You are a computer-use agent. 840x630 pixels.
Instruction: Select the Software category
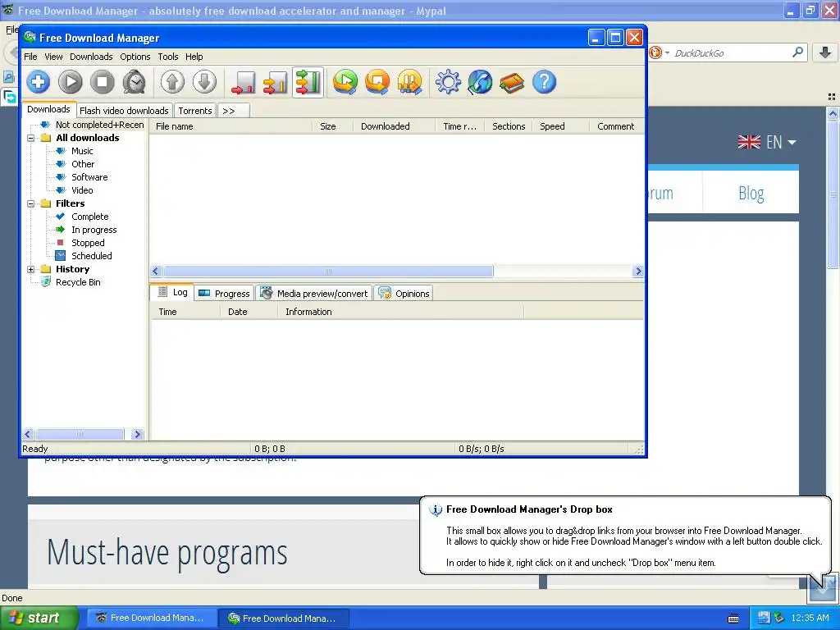(x=89, y=177)
